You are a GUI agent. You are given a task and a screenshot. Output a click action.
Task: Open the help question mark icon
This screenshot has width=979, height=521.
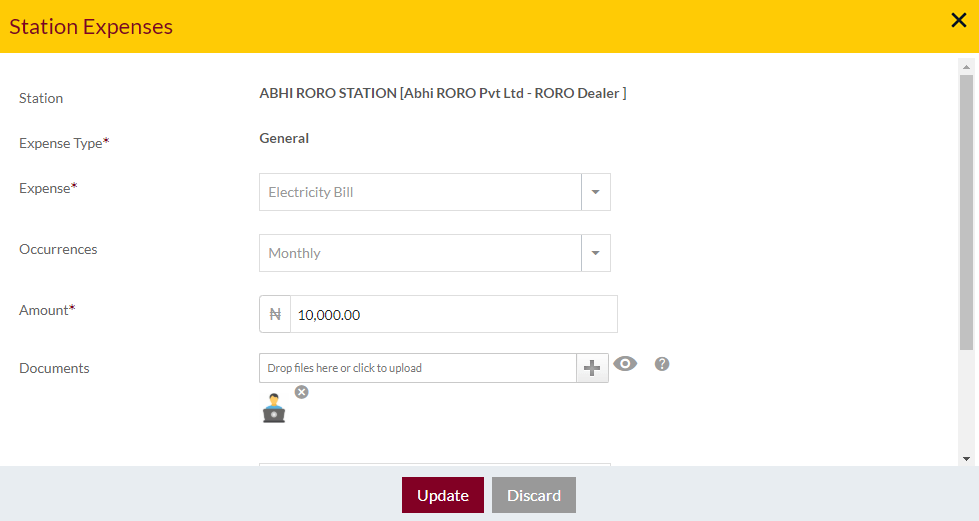[x=662, y=364]
